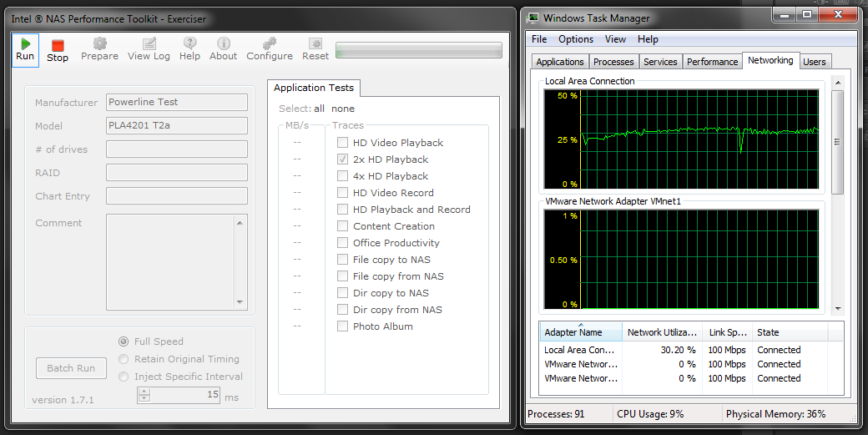The image size is (868, 435).
Task: Check Dir copy to NAS
Action: 343,293
